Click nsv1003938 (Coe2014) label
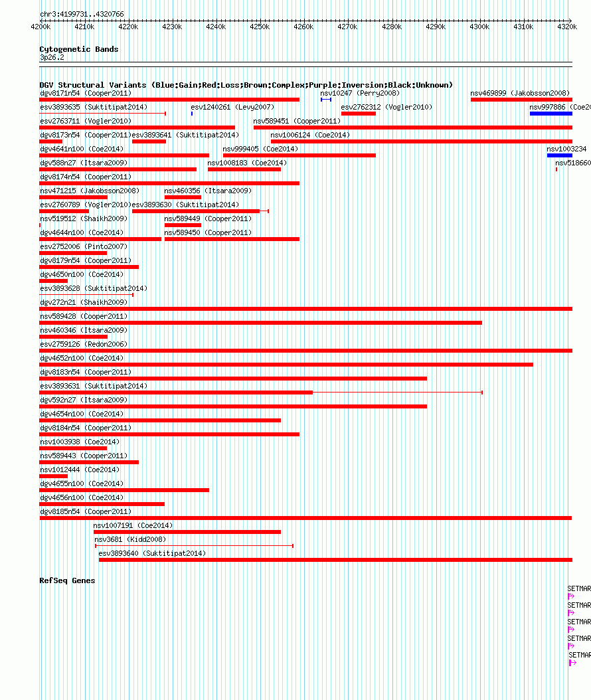The width and height of the screenshot is (591, 700). coord(80,442)
